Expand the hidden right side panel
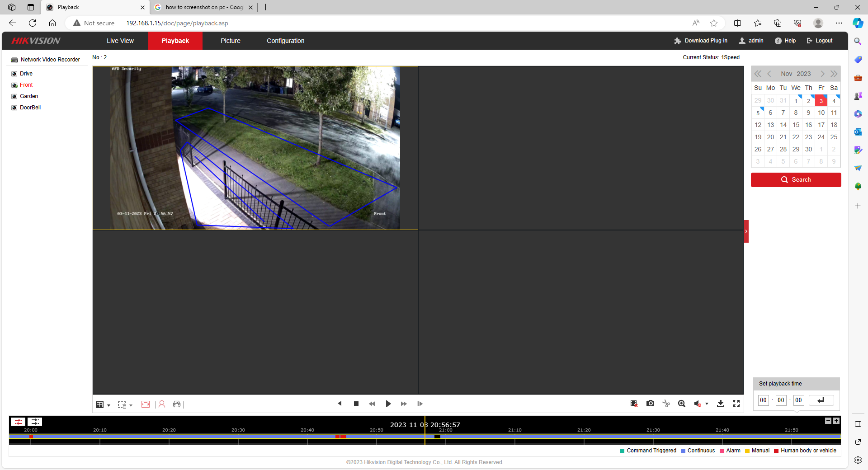The height and width of the screenshot is (470, 868). click(x=746, y=231)
